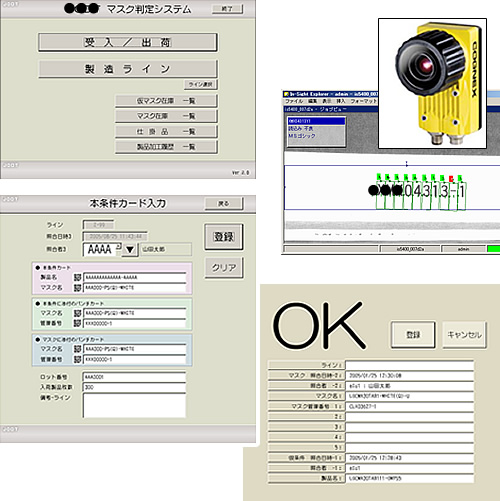Screen dimensions: 500x501
Task: Click barcode icon beside 管理番号 in blue section
Action: pos(77,359)
